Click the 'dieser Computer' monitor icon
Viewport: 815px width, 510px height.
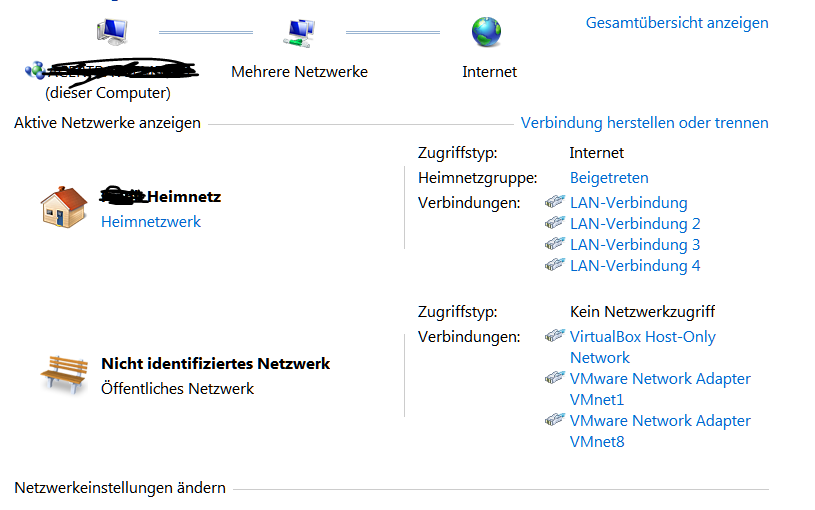pos(112,31)
